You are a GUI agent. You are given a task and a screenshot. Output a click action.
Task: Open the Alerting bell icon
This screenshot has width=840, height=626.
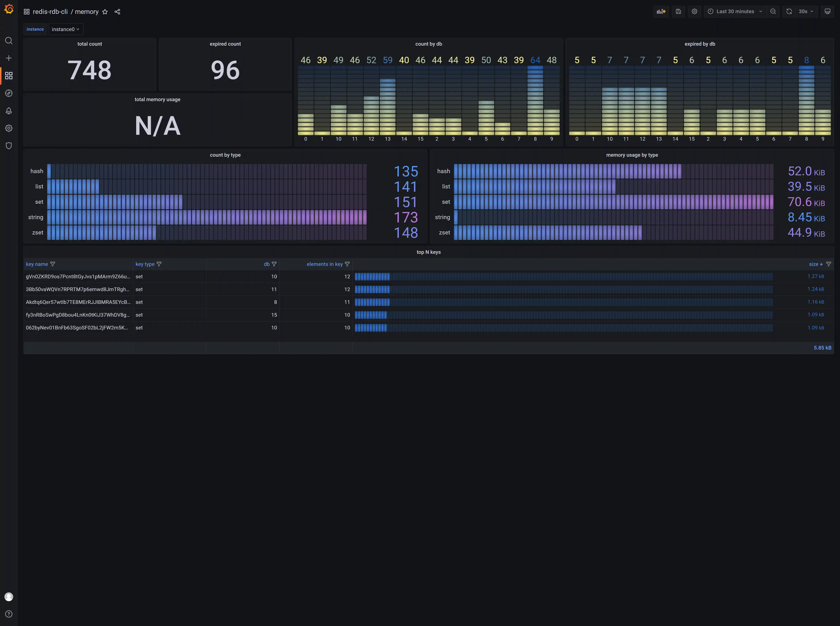tap(9, 111)
